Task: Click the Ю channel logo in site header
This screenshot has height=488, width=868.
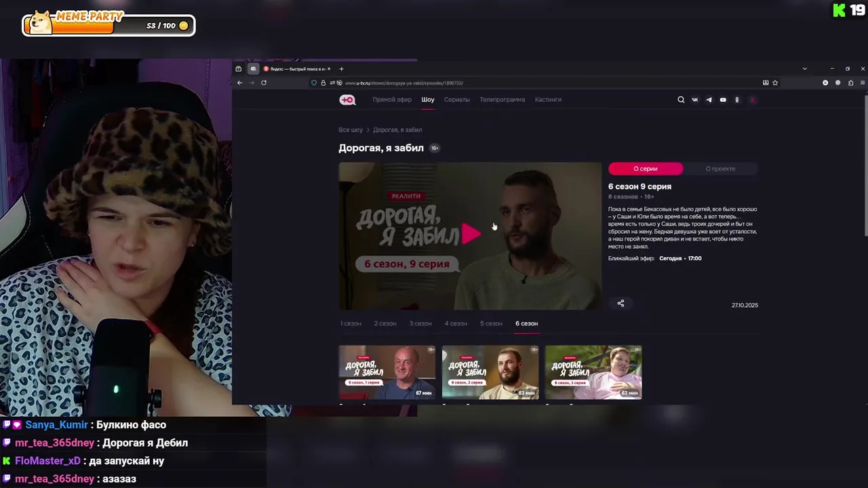Action: point(347,100)
